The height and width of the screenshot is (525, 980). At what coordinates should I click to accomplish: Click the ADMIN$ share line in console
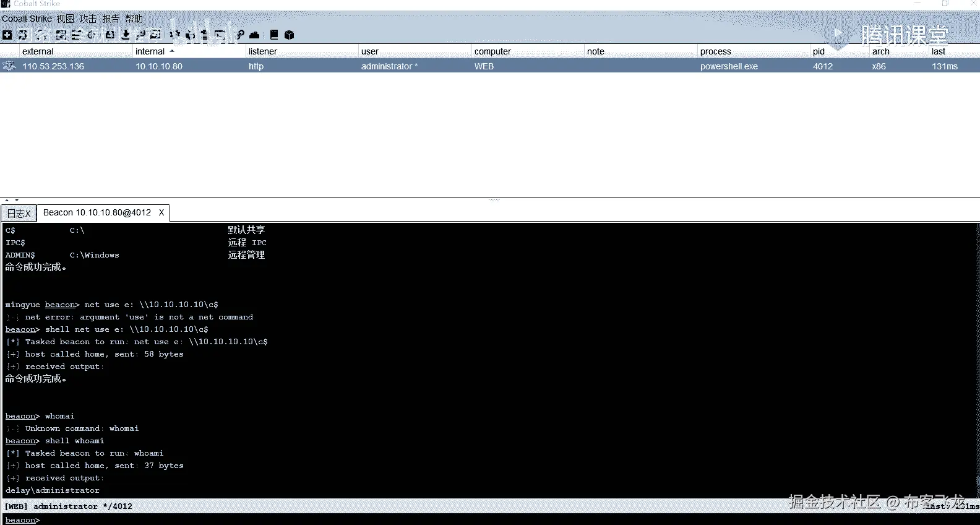(135, 255)
